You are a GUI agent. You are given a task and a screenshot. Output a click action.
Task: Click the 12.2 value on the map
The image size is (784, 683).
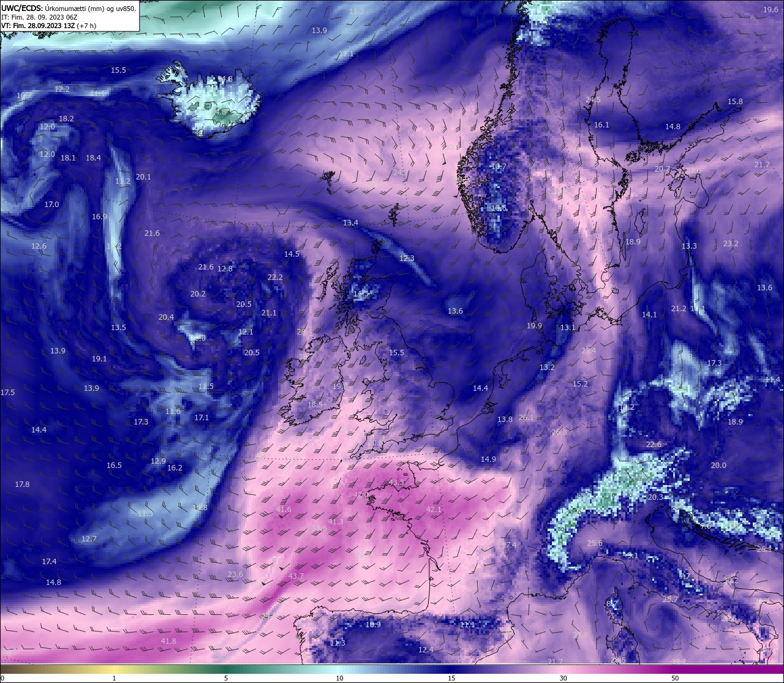[62, 89]
